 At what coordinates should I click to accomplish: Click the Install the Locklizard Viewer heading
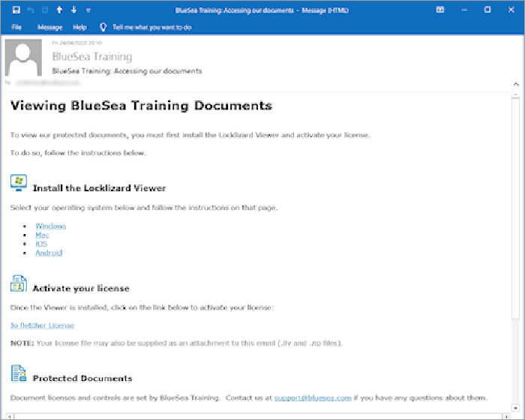(x=100, y=188)
